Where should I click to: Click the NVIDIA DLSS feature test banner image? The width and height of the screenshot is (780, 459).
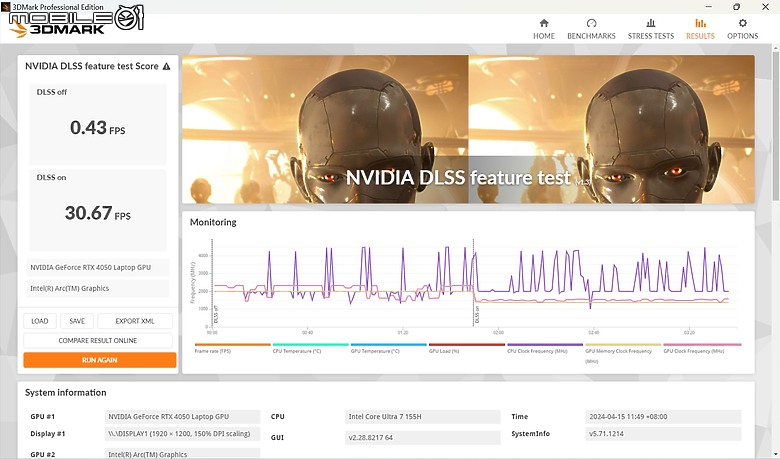tap(468, 129)
